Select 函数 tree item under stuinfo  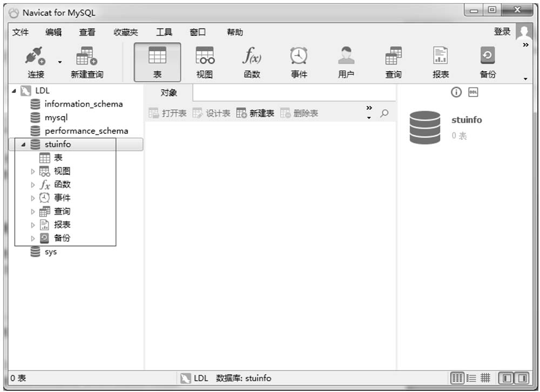tap(62, 185)
